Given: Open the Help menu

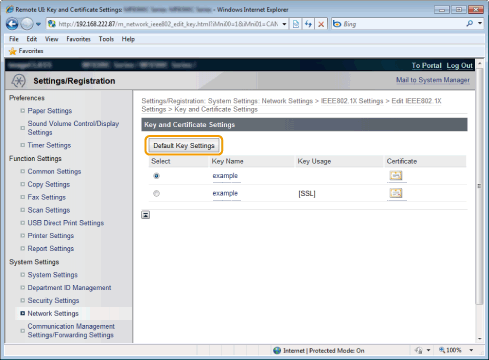Looking at the screenshot, I should coord(128,39).
